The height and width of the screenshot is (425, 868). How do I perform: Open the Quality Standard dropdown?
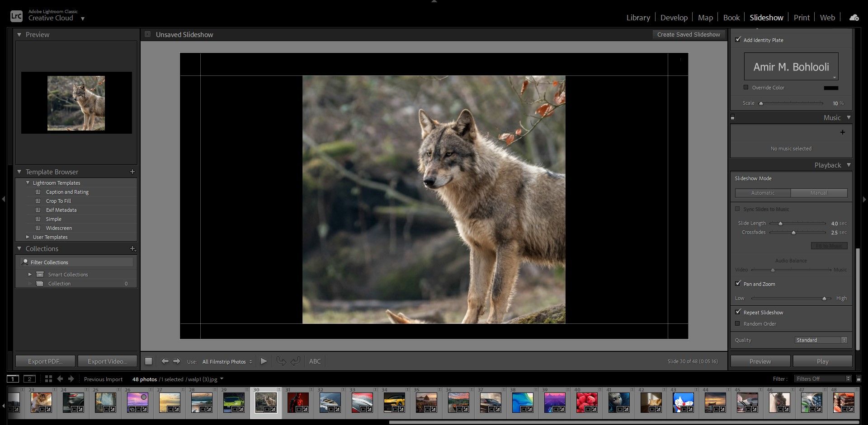point(821,340)
